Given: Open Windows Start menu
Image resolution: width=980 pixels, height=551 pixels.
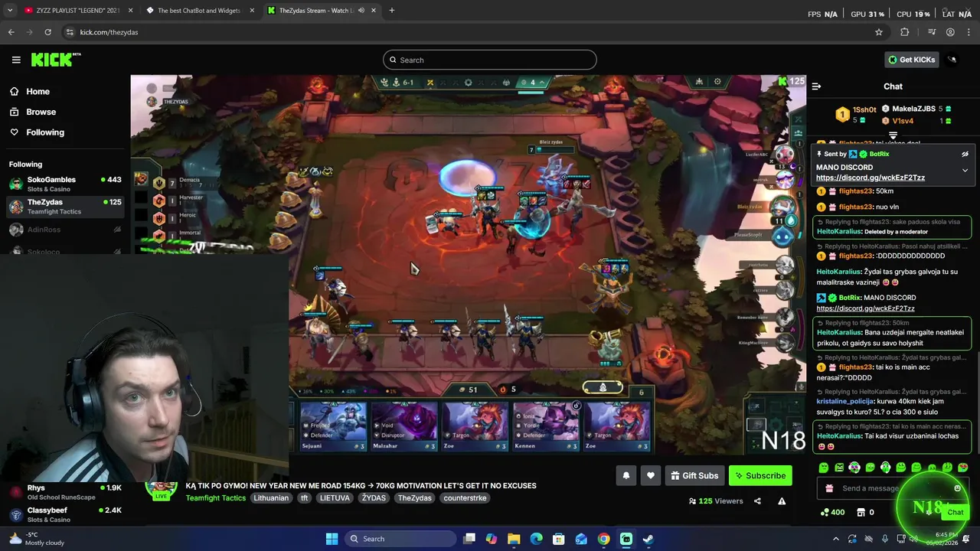Looking at the screenshot, I should tap(332, 539).
